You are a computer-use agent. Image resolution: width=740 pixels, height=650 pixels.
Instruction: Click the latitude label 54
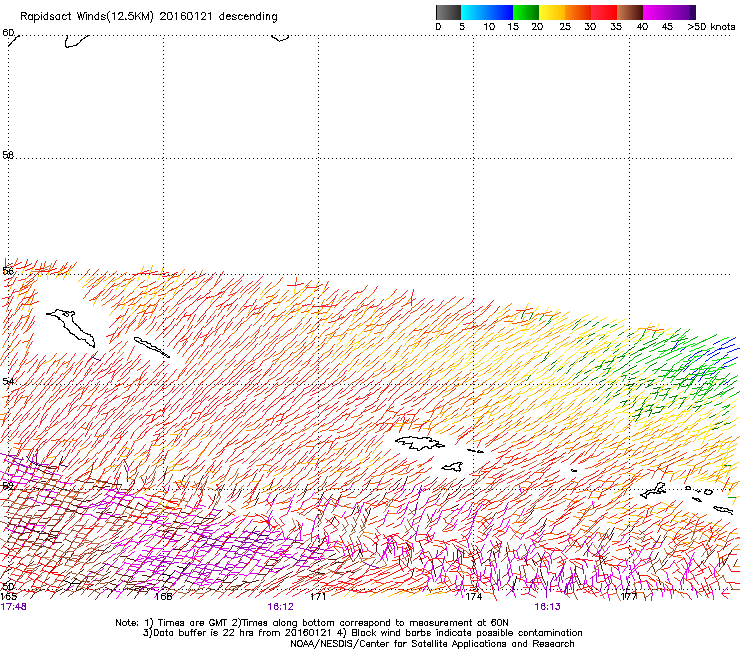(8, 381)
